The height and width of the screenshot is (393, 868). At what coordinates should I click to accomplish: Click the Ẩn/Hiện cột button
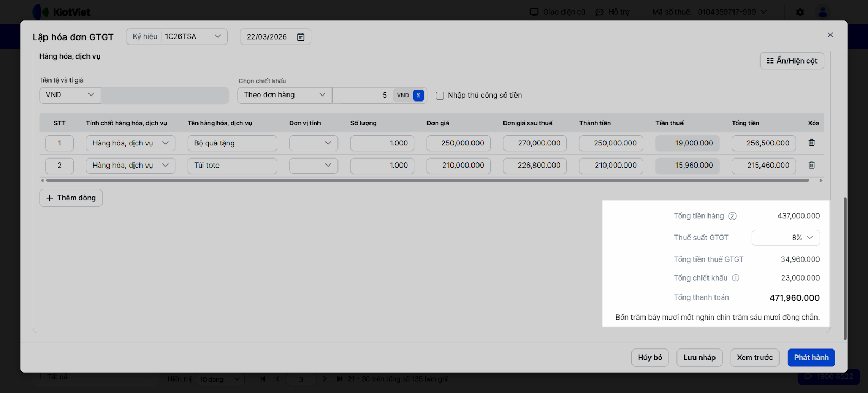coord(792,61)
